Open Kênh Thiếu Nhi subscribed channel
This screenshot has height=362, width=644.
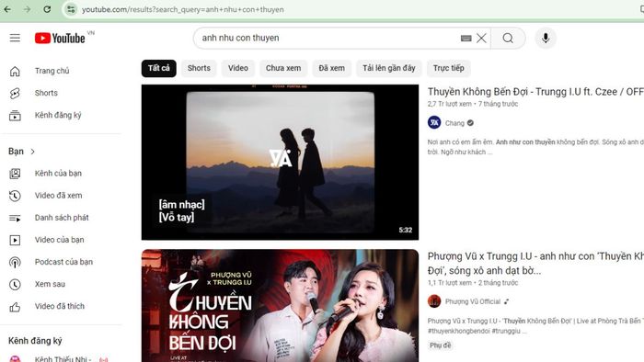(63, 358)
